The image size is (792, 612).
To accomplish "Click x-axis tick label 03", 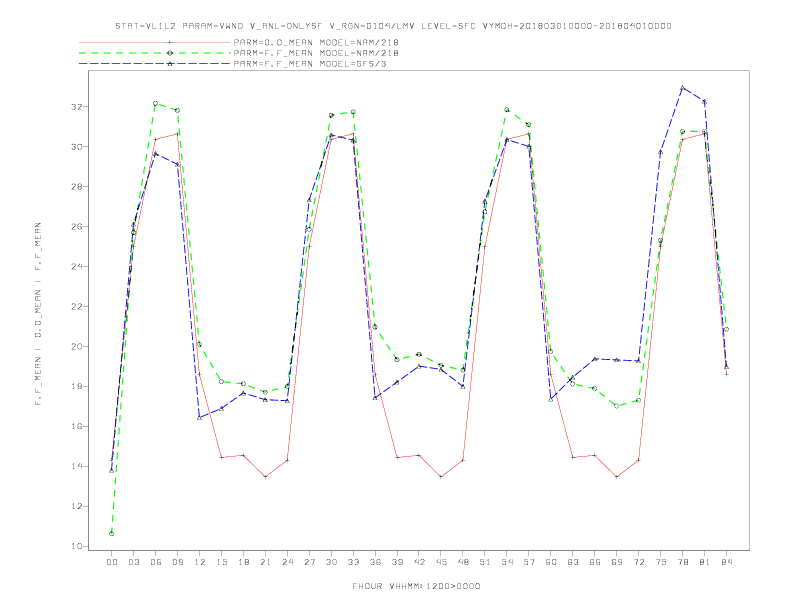I will pos(133,562).
